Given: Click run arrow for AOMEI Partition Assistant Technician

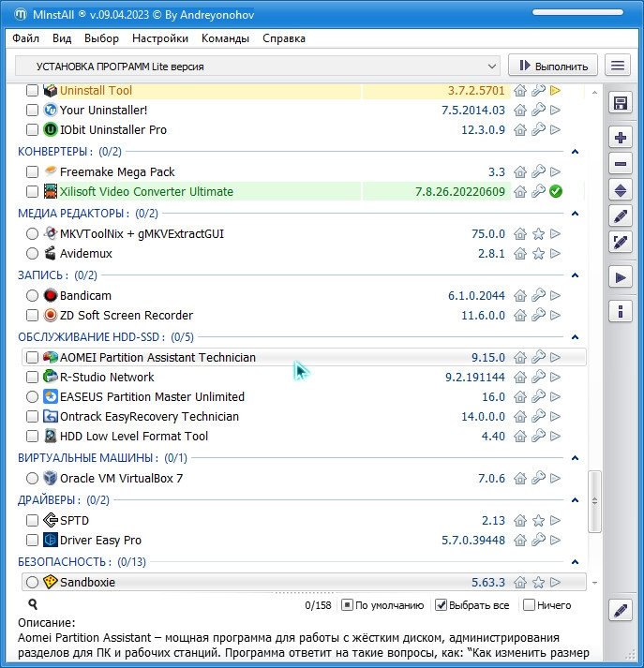Looking at the screenshot, I should pos(555,357).
